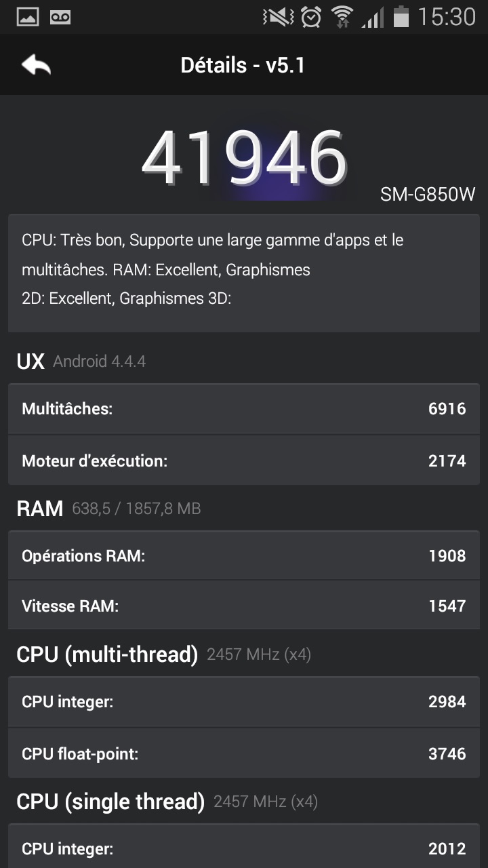This screenshot has height=868, width=488.
Task: Tap the Vitesse RAM row
Action: tap(244, 606)
